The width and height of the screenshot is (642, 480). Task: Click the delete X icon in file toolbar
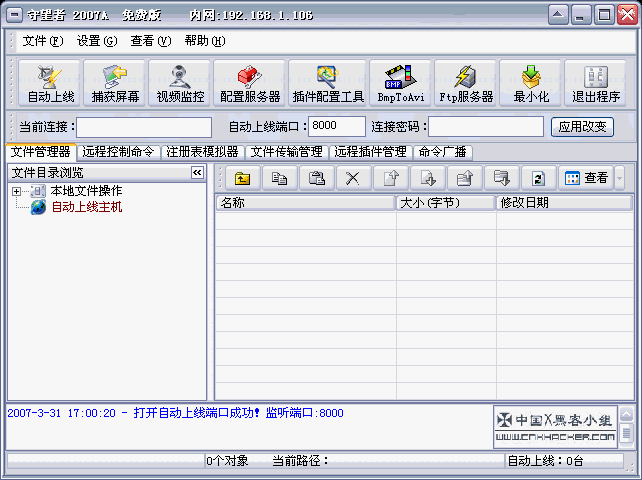[x=352, y=178]
